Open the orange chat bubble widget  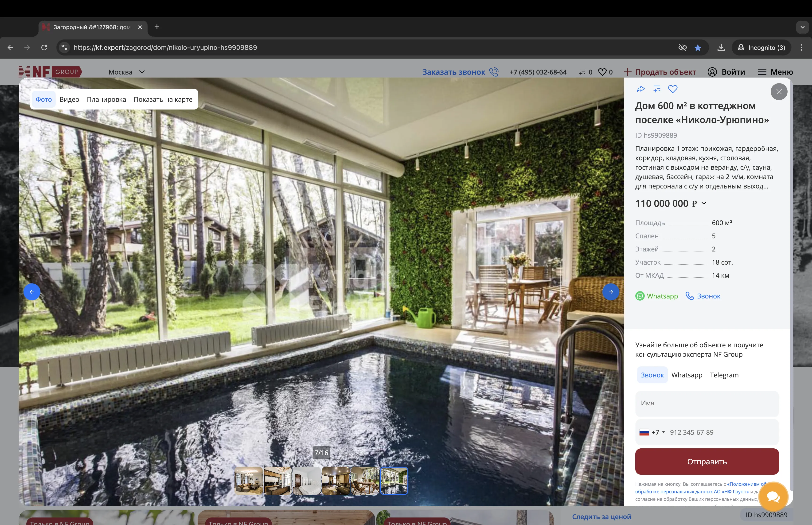click(773, 497)
